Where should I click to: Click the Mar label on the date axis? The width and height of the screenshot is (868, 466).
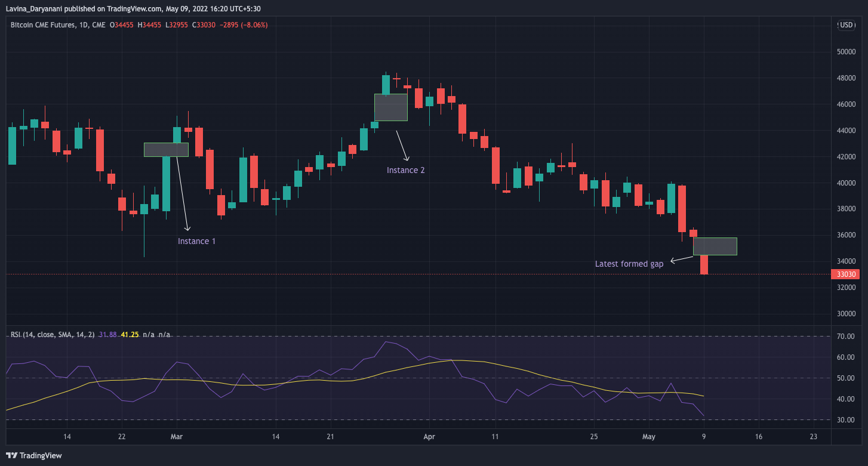click(x=176, y=437)
